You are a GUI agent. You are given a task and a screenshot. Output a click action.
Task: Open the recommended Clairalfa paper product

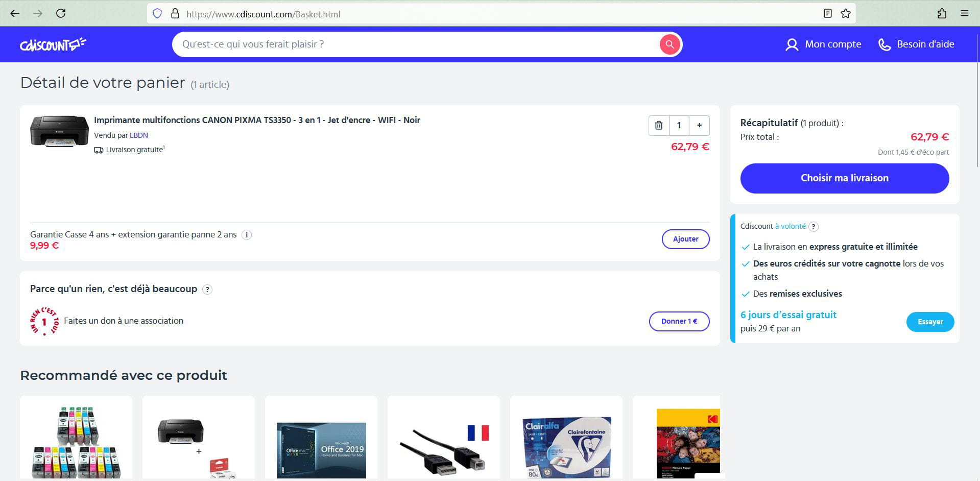(x=566, y=438)
